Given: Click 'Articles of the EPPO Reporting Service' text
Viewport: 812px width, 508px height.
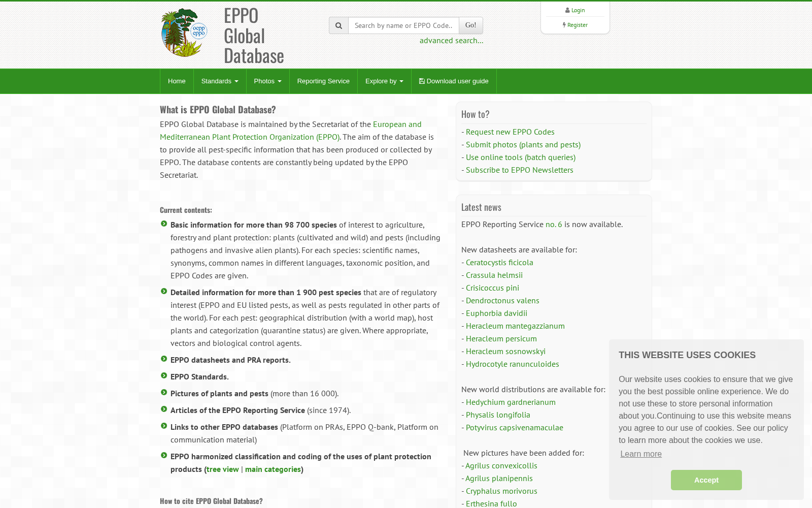Looking at the screenshot, I should tap(238, 410).
